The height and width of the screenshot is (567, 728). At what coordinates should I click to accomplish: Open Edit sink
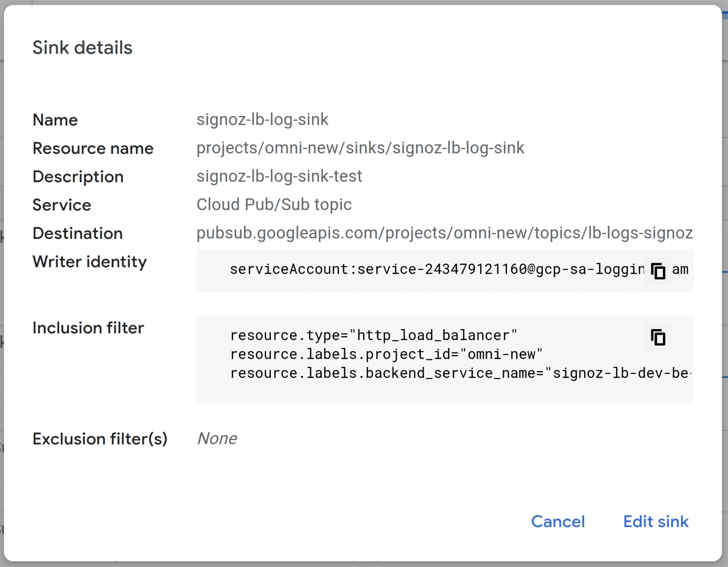pos(656,521)
